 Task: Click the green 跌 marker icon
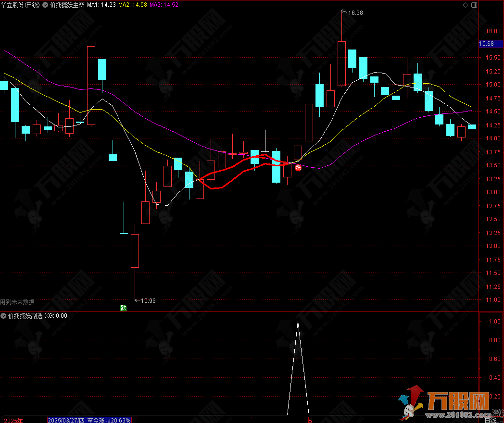click(x=124, y=308)
